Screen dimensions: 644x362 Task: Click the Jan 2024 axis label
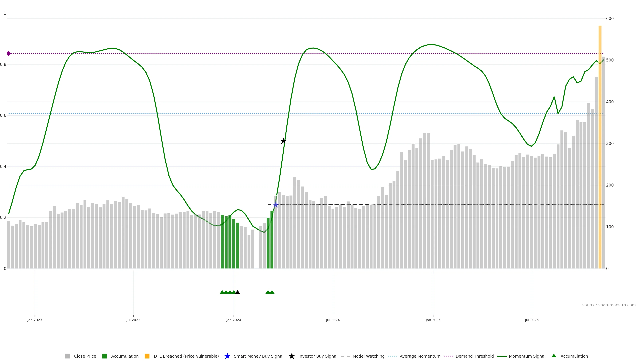click(233, 320)
